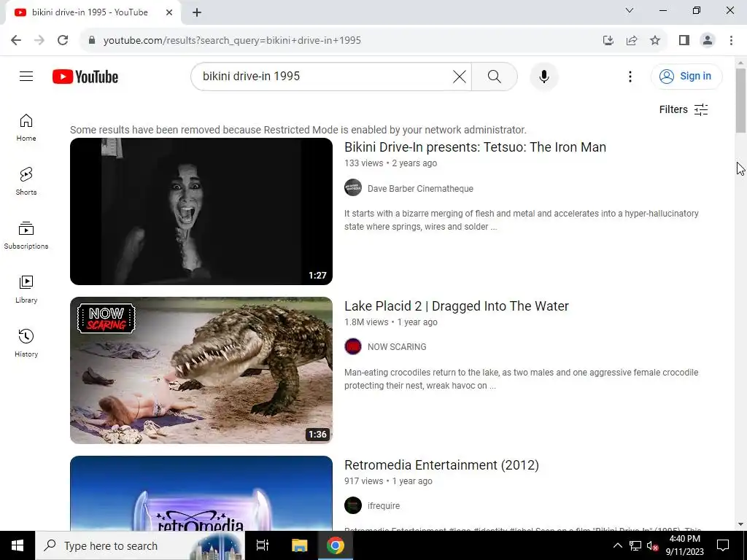Open the YouTube hamburger guide menu

26,76
